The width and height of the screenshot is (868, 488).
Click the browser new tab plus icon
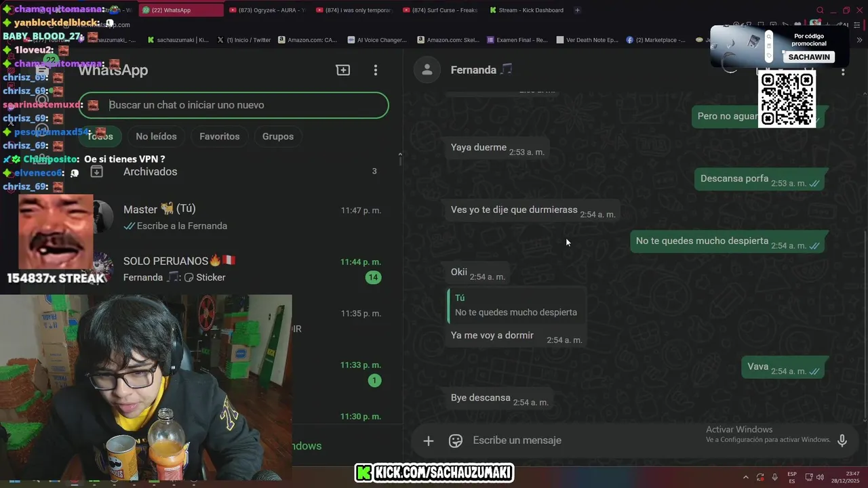(577, 10)
